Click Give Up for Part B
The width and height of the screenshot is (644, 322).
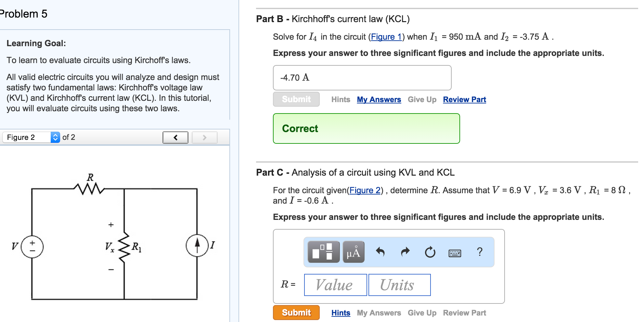422,100
